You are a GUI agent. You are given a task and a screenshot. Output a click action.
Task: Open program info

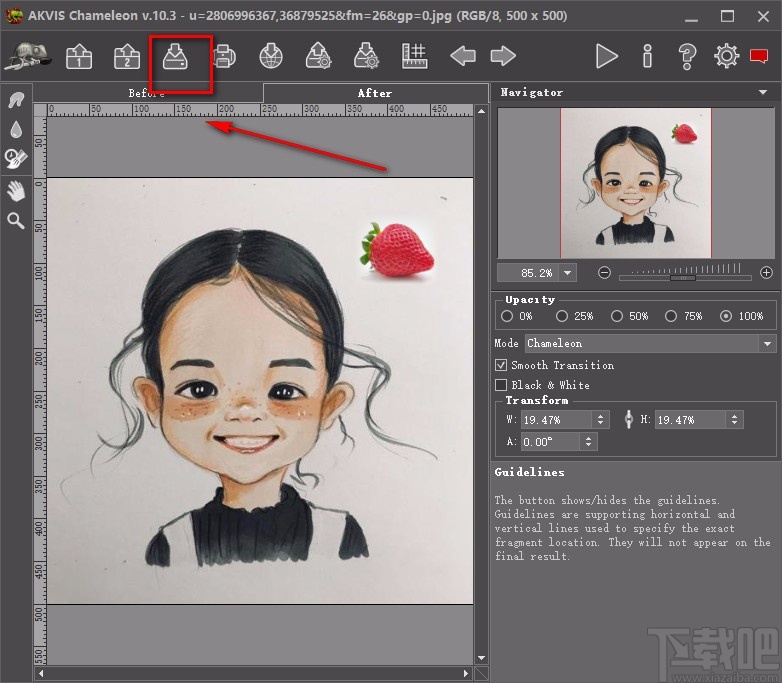(647, 56)
